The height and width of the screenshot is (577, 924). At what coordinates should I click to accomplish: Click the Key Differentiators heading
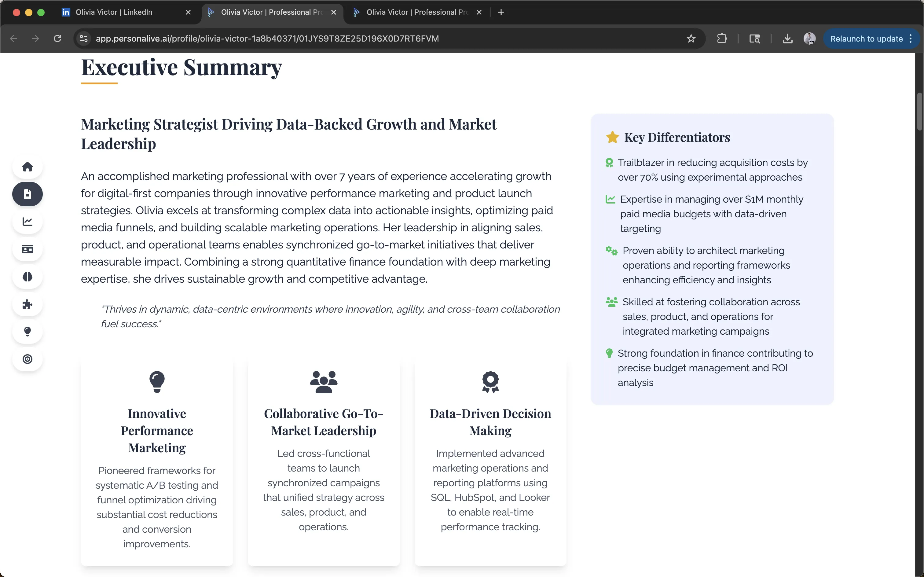pos(677,138)
